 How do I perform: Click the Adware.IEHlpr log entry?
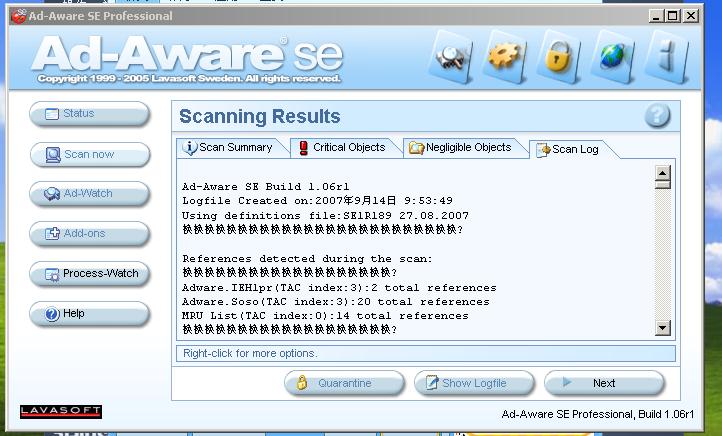pos(339,288)
